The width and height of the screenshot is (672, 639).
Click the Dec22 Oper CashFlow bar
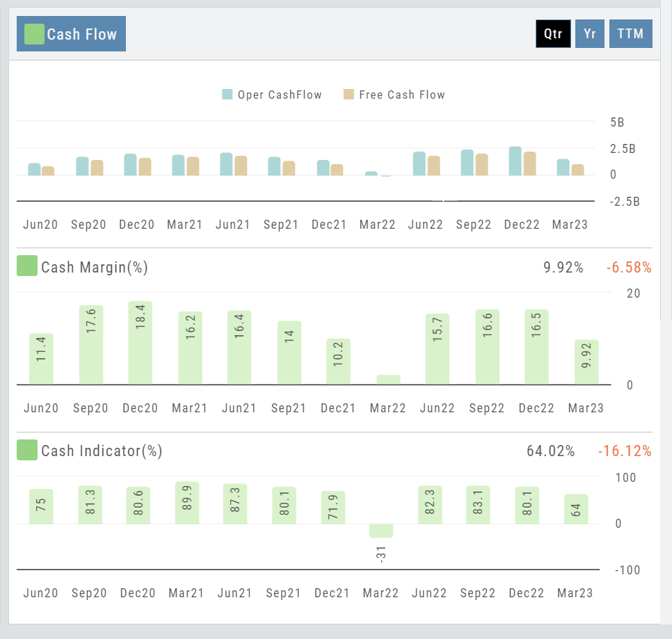pyautogui.click(x=515, y=161)
